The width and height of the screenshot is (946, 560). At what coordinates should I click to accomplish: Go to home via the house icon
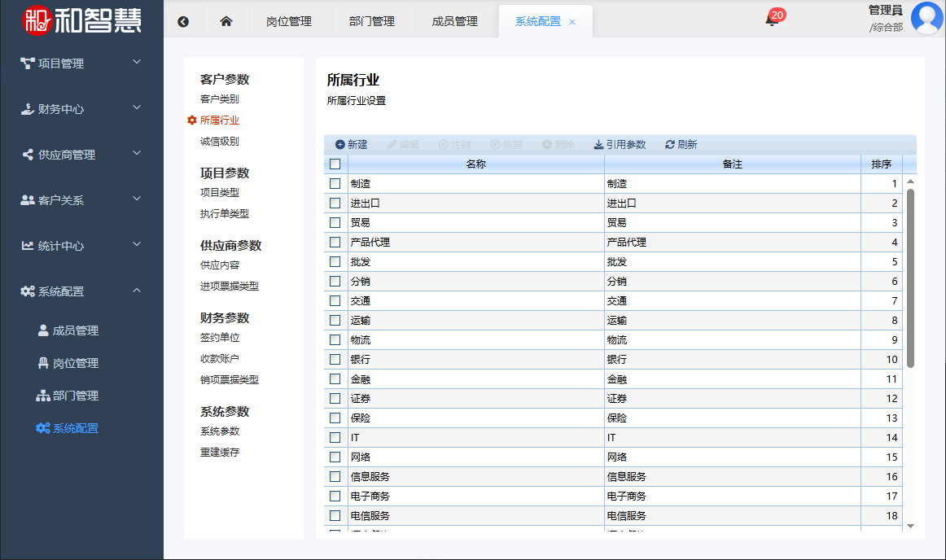[226, 21]
